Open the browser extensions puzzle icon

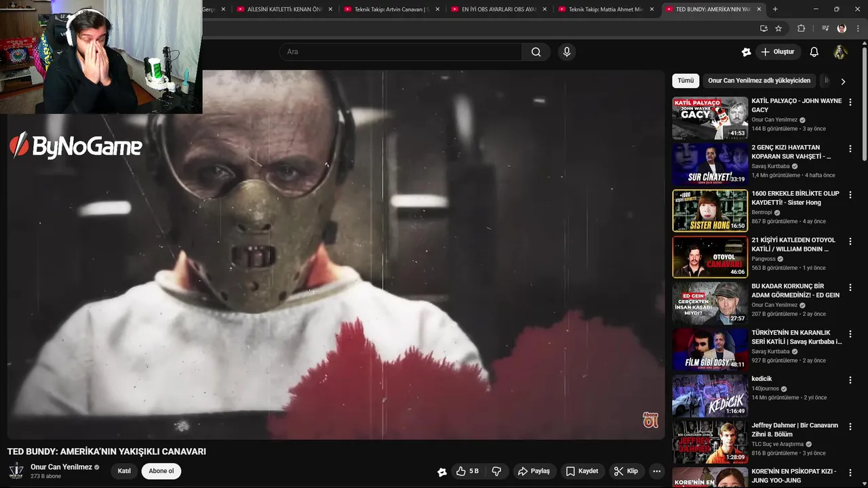point(802,28)
